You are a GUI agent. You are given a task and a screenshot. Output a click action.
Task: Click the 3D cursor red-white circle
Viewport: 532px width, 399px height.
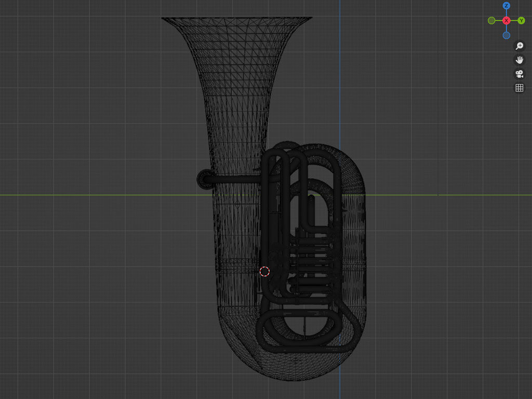(264, 271)
